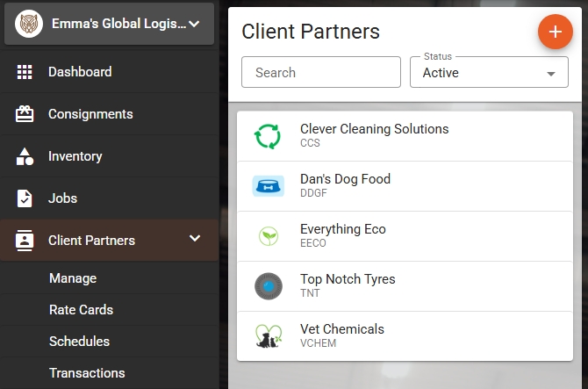
Task: Click the Client Partners contact icon in sidebar
Action: 25,241
